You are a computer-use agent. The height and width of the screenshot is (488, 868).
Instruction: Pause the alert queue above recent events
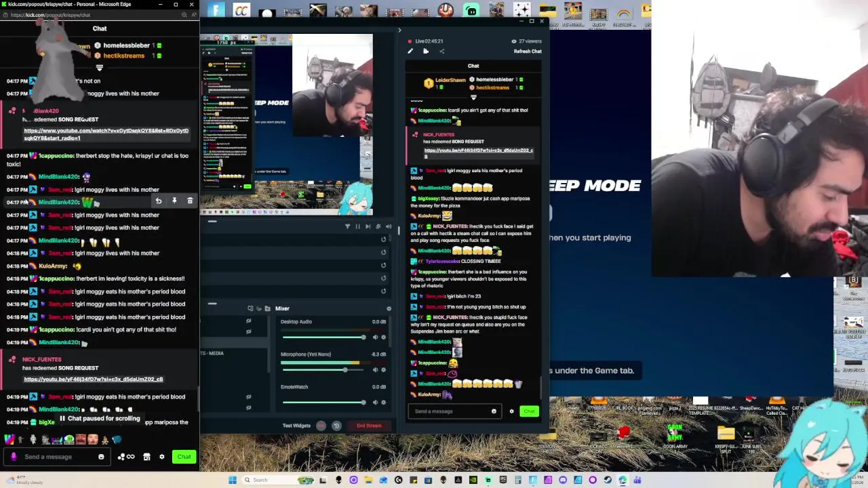coord(357,226)
